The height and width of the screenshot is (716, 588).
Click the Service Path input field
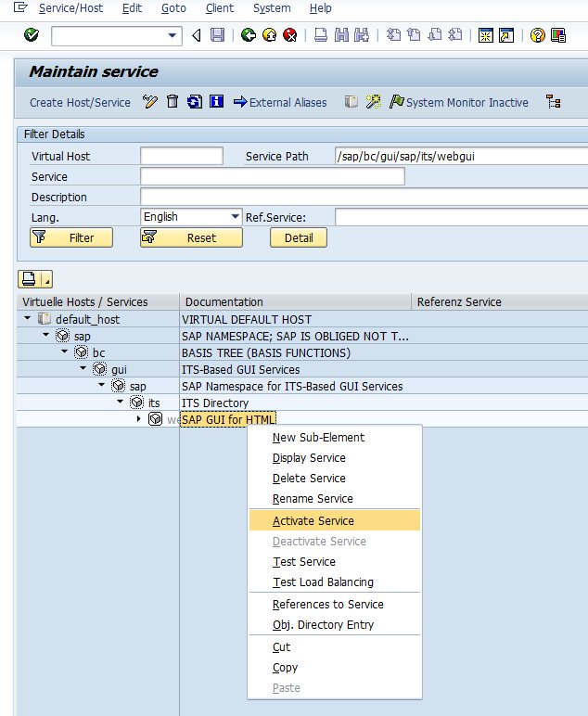461,156
